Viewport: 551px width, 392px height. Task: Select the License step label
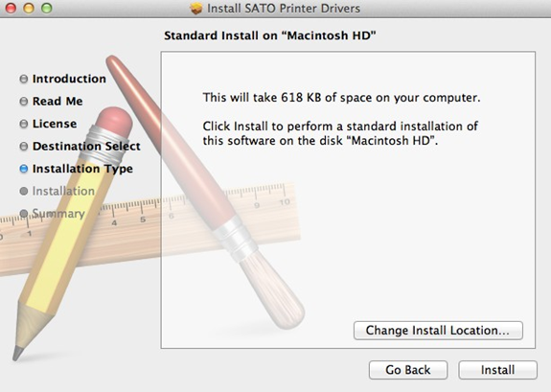(x=55, y=124)
